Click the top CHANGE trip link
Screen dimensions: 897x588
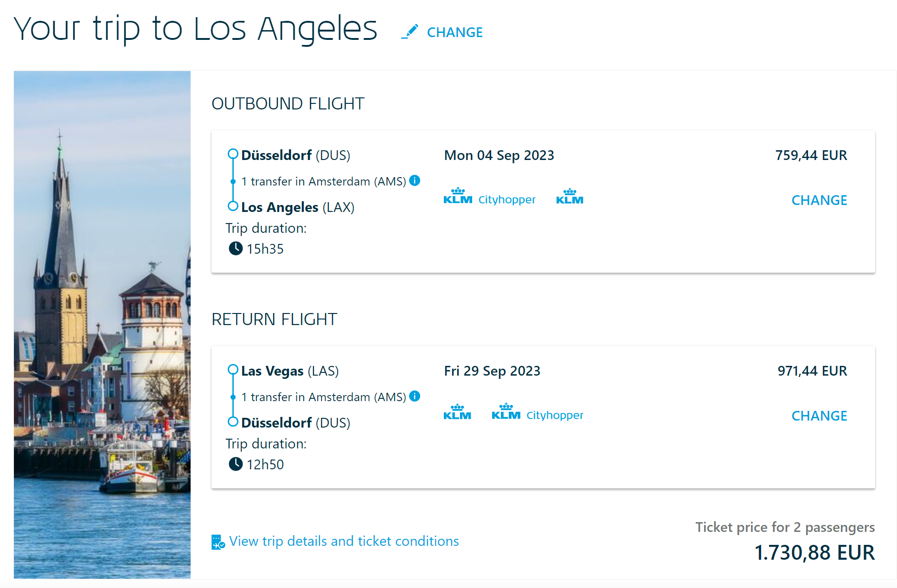(x=455, y=32)
